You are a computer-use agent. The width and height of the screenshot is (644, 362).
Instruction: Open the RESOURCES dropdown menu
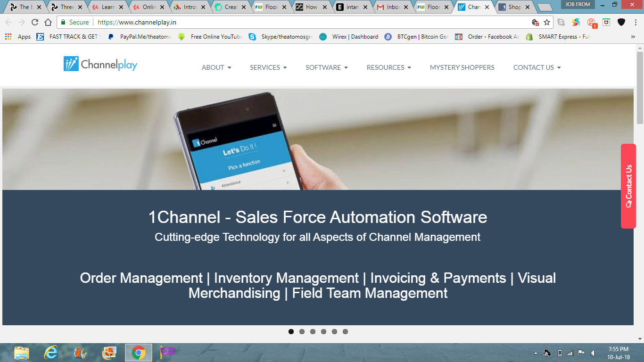pos(388,67)
